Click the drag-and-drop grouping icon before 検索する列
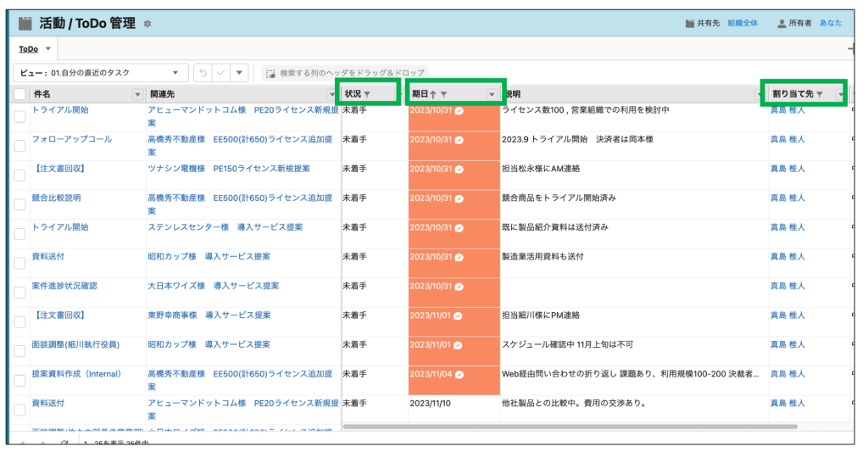 point(270,73)
